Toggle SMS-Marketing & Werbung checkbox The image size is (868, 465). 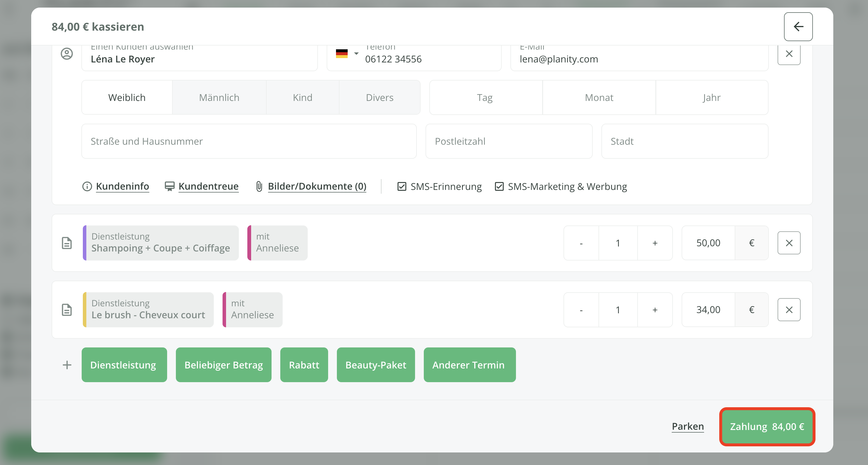coord(499,186)
